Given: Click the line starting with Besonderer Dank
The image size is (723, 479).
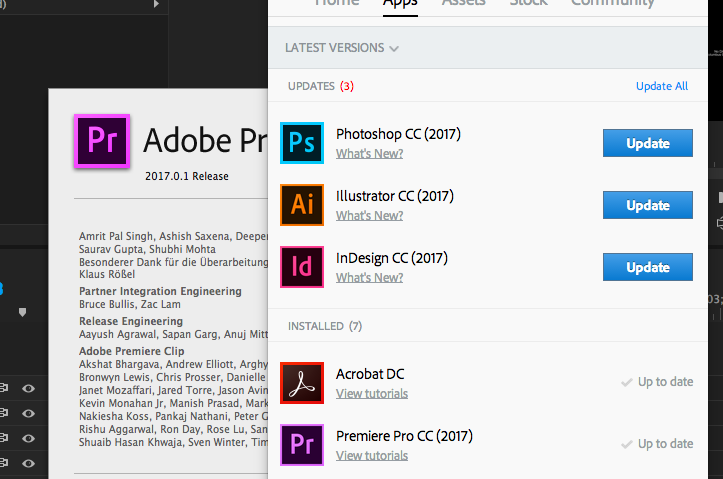Looking at the screenshot, I should coord(173,262).
